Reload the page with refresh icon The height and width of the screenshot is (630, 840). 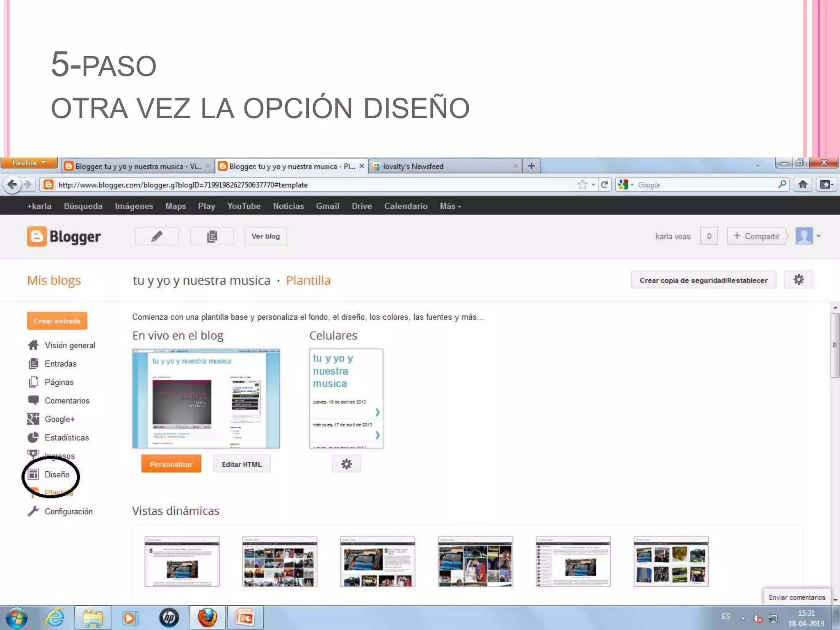[x=605, y=185]
